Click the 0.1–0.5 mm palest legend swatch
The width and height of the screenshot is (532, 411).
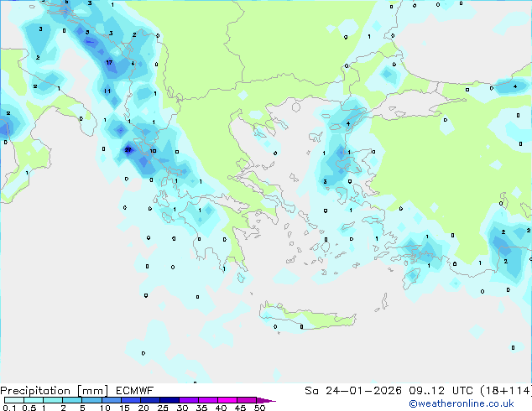click(x=14, y=400)
